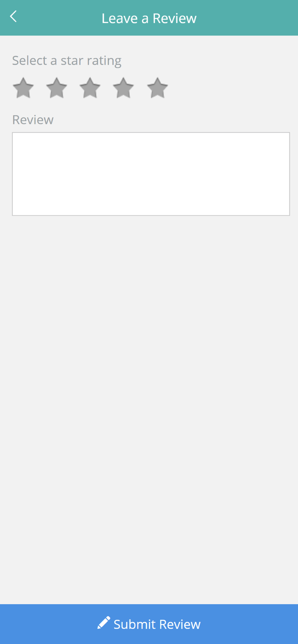Click the Leave a Review header title
This screenshot has height=644, width=298.
[x=149, y=18]
